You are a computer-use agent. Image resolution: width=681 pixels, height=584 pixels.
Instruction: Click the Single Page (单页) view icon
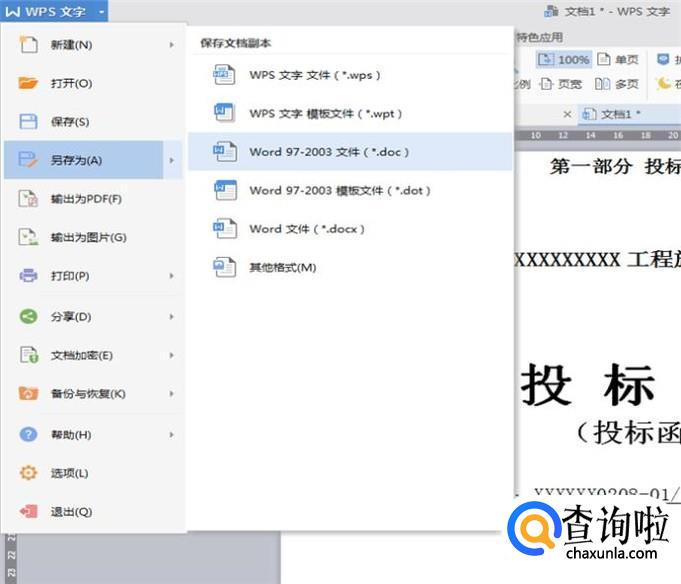(x=604, y=59)
